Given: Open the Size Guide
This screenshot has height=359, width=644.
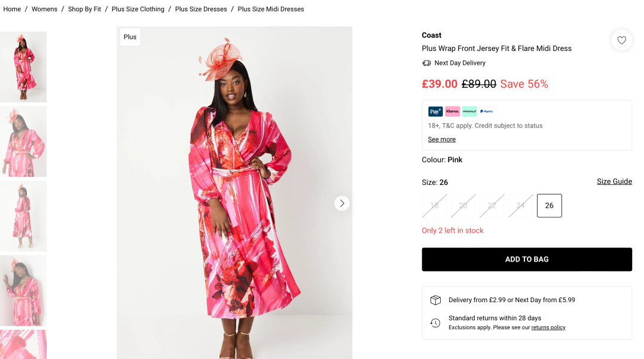Looking at the screenshot, I should pos(614,182).
